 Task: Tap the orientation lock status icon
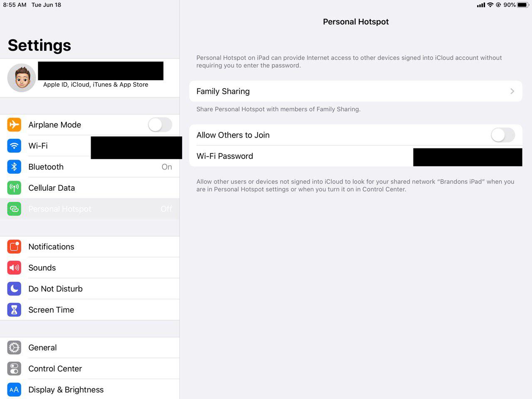pyautogui.click(x=498, y=5)
